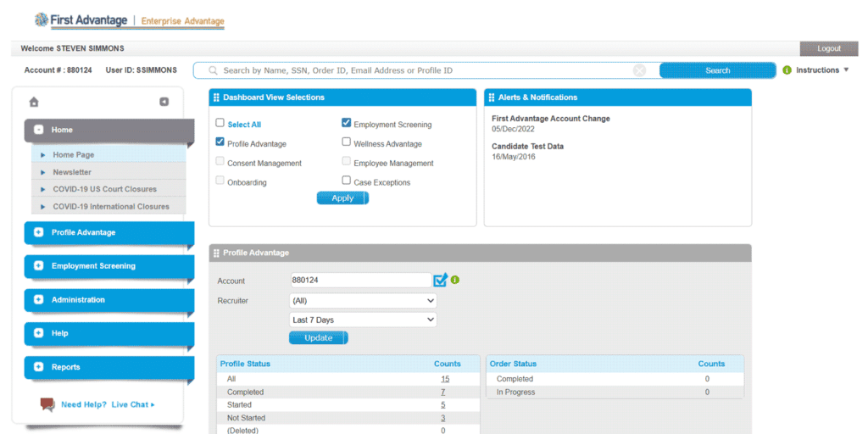868x434 pixels.
Task: Click green info icon beside Account field
Action: tap(455, 280)
